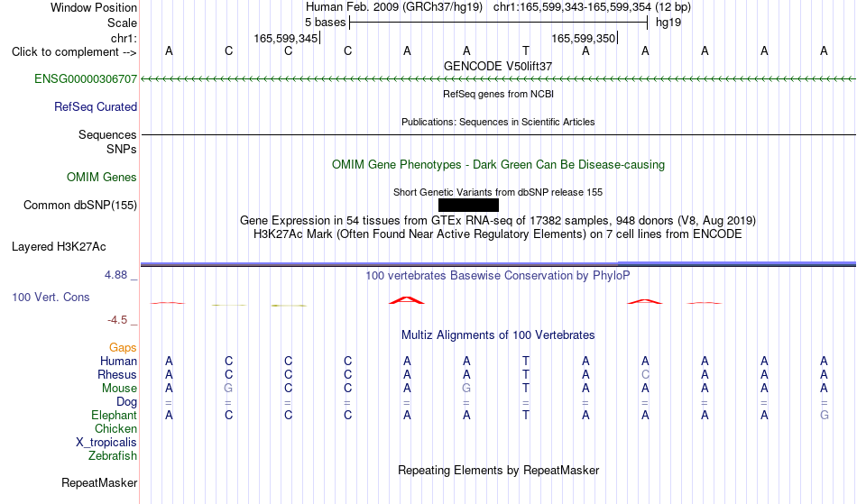The width and height of the screenshot is (857, 504).
Task: Select the Dog species row label
Action: [127, 402]
